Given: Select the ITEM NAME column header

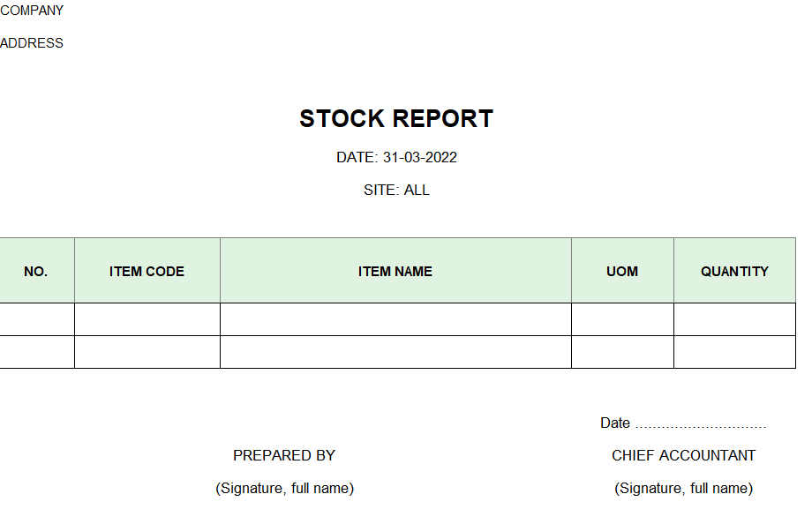Looking at the screenshot, I should [395, 271].
